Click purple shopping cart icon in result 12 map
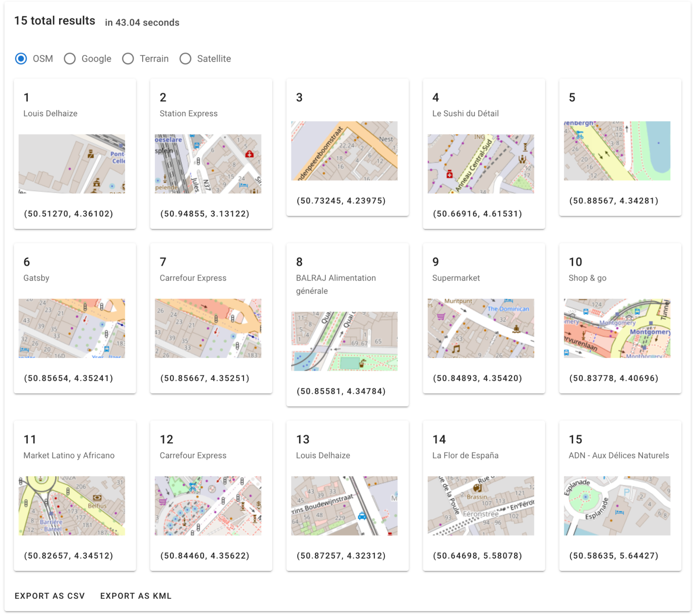Viewport: 700px width, 615px height. tap(163, 502)
